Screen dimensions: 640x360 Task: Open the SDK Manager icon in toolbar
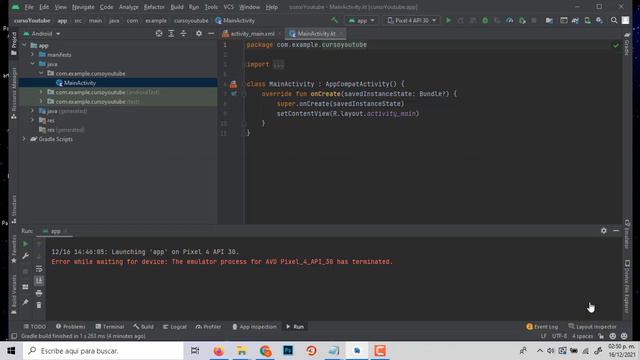[599, 20]
